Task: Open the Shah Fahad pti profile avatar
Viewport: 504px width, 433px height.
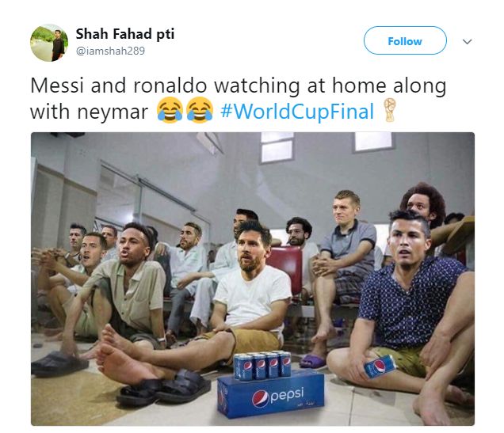Action: [x=49, y=43]
